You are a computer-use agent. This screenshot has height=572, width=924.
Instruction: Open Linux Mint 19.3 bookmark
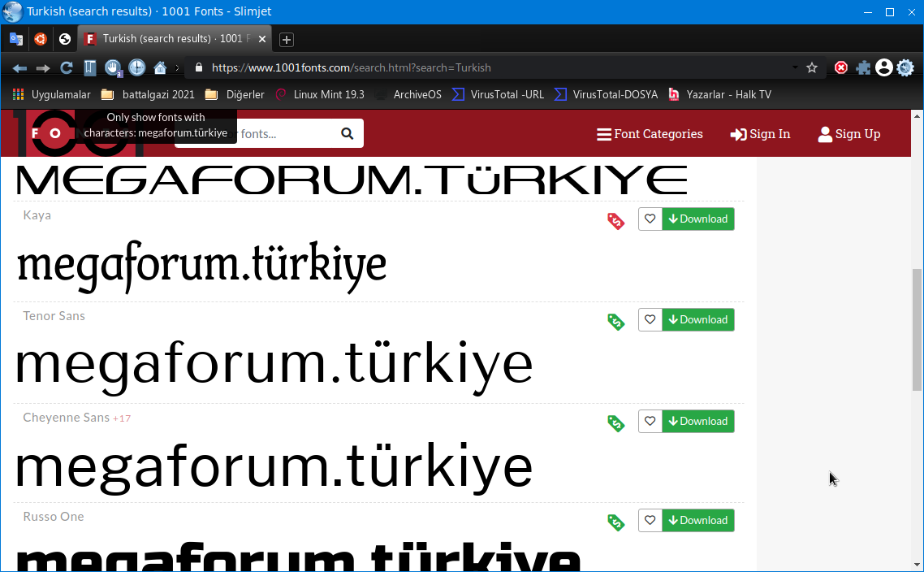[x=320, y=94]
